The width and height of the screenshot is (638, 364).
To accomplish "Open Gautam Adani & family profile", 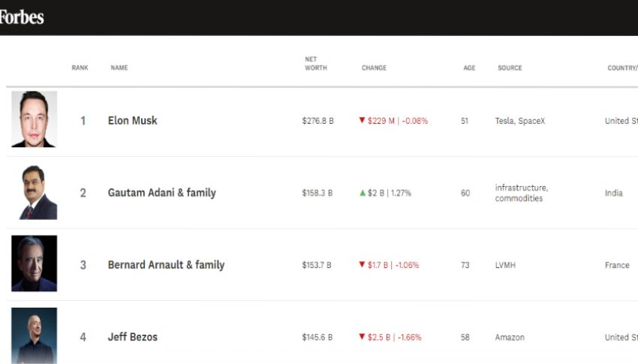I will click(x=161, y=193).
